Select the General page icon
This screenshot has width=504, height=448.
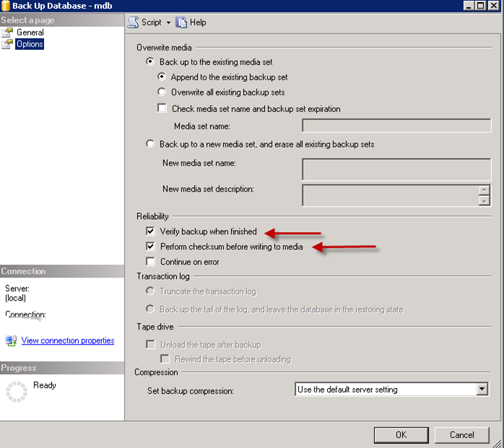coord(7,33)
